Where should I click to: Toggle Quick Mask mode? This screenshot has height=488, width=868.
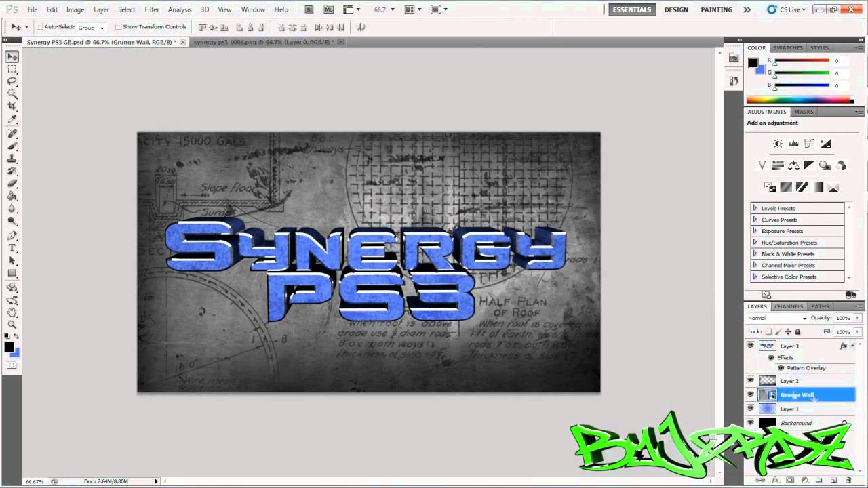tap(12, 365)
